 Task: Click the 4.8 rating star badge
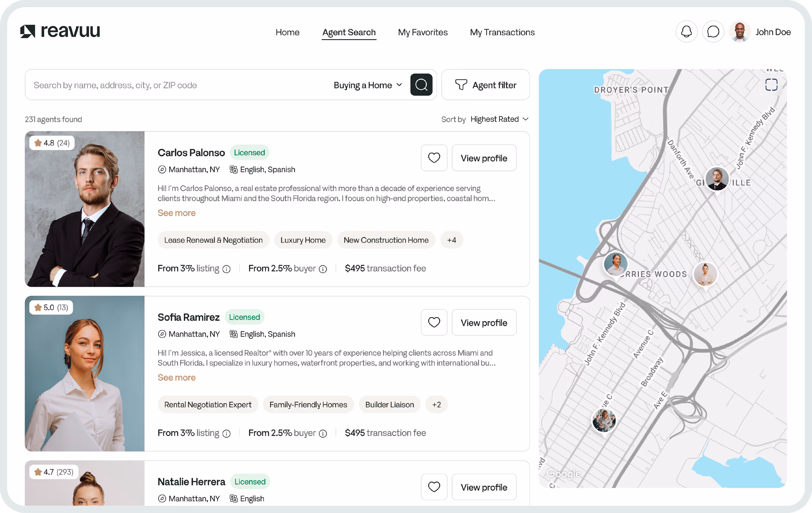52,143
